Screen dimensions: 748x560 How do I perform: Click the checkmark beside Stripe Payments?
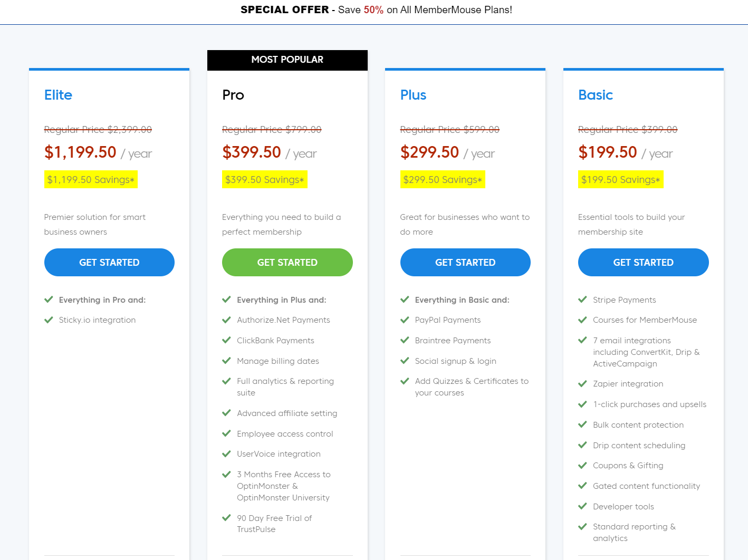point(582,300)
